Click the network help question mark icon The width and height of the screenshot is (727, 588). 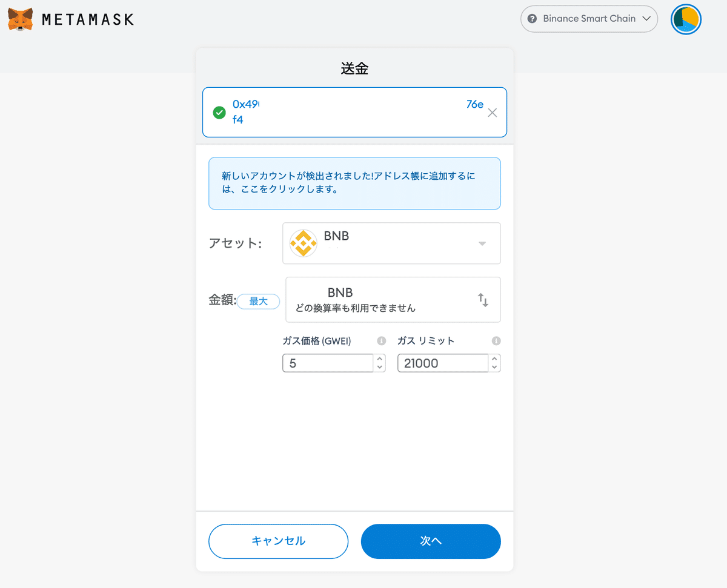[533, 19]
